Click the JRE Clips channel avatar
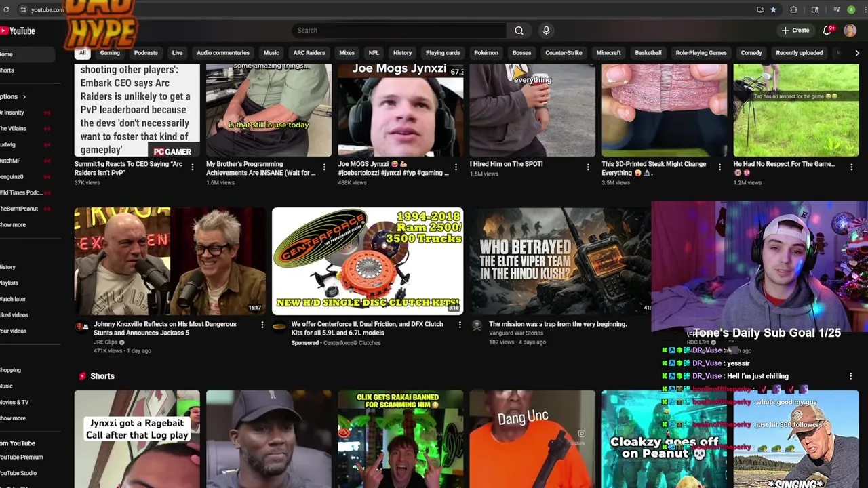This screenshot has width=868, height=488. [x=81, y=327]
